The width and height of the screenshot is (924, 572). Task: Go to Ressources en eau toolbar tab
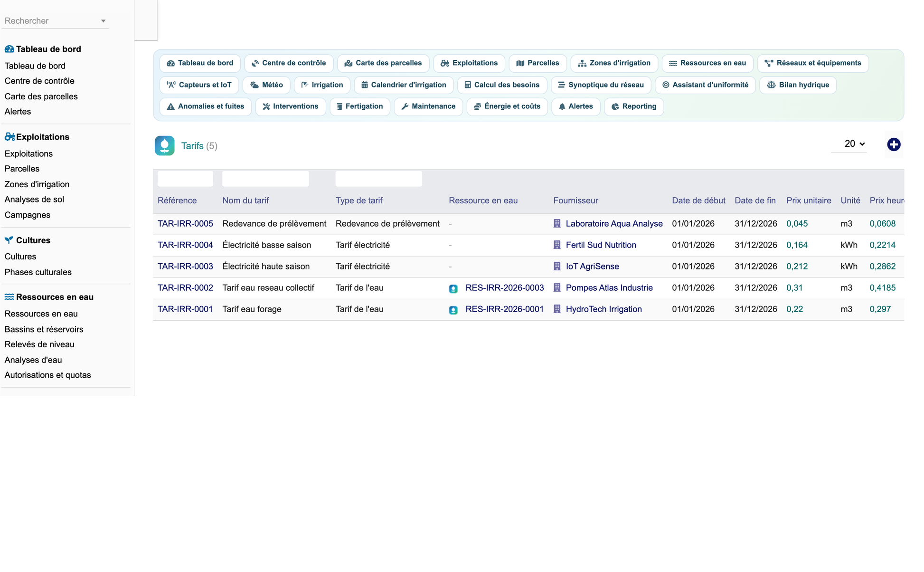pos(707,63)
